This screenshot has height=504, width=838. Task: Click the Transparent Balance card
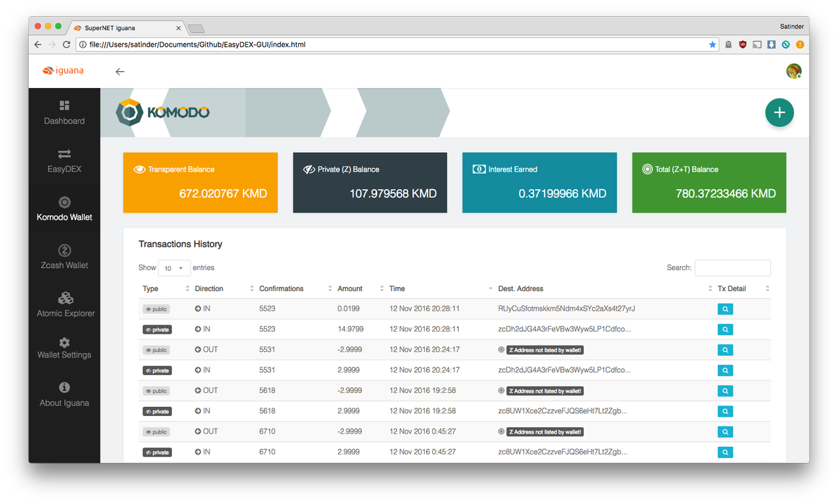click(200, 183)
